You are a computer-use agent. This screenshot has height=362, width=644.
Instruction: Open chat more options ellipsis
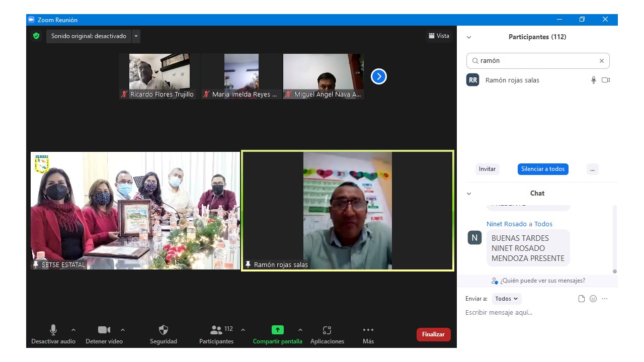pyautogui.click(x=605, y=299)
